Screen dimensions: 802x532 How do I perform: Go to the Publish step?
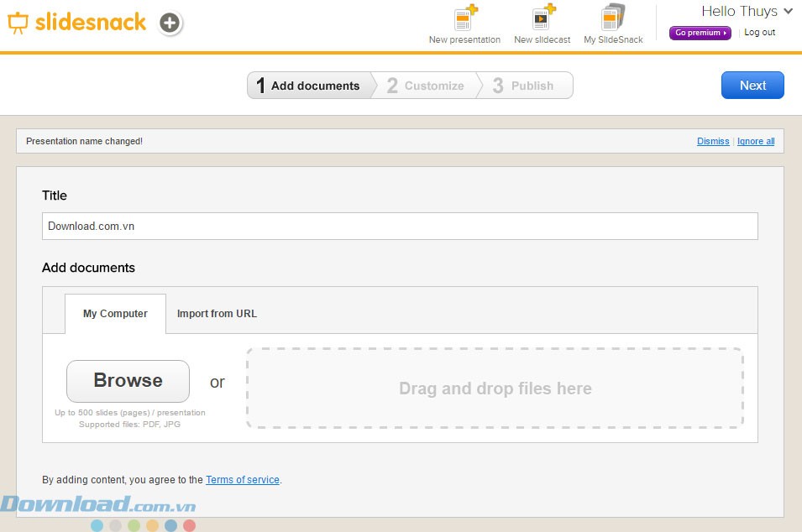(524, 86)
